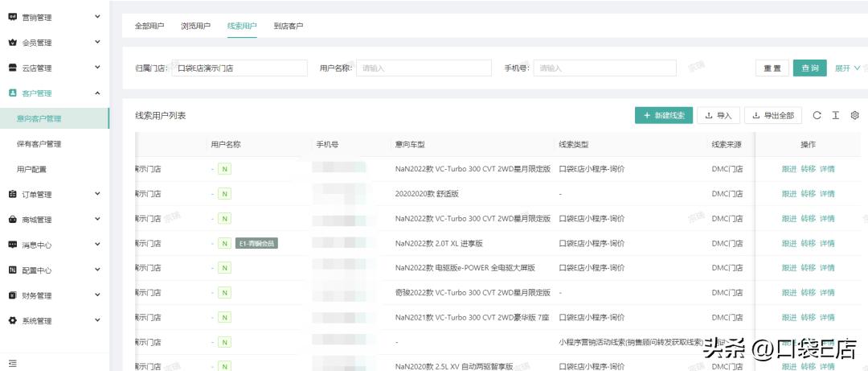Expand 营销管理 menu chevron
868x371 pixels.
click(x=97, y=17)
